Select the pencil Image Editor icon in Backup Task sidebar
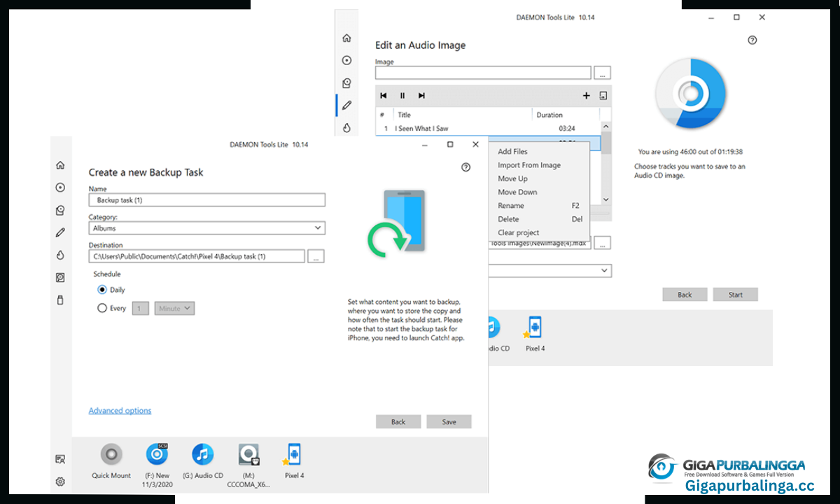 pos(60,232)
